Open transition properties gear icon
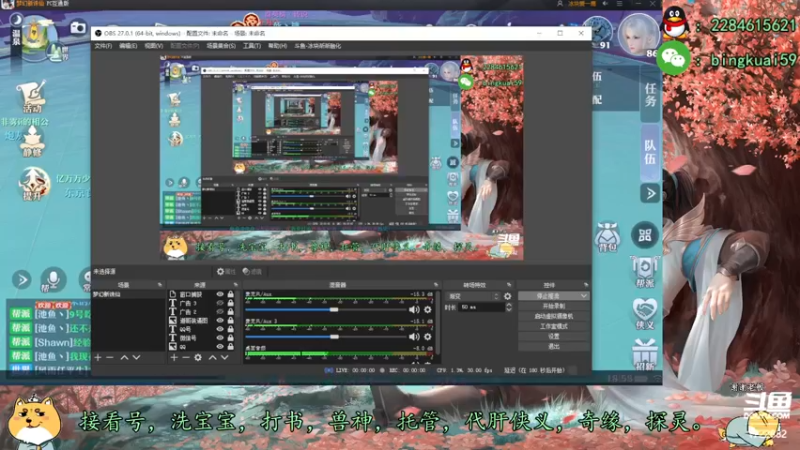This screenshot has height=450, width=800. point(508,296)
